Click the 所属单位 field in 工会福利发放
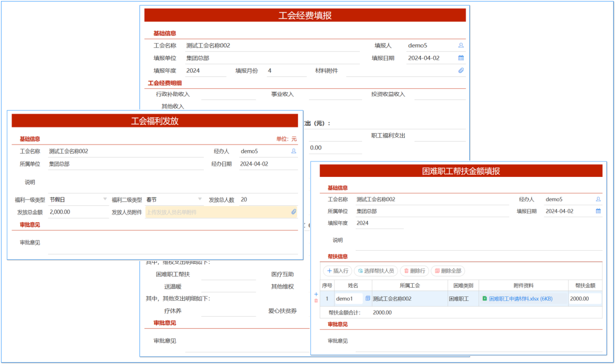 pos(126,164)
